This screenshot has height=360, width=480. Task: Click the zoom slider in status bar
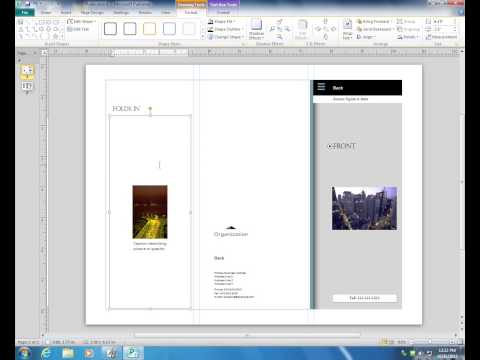pos(430,342)
